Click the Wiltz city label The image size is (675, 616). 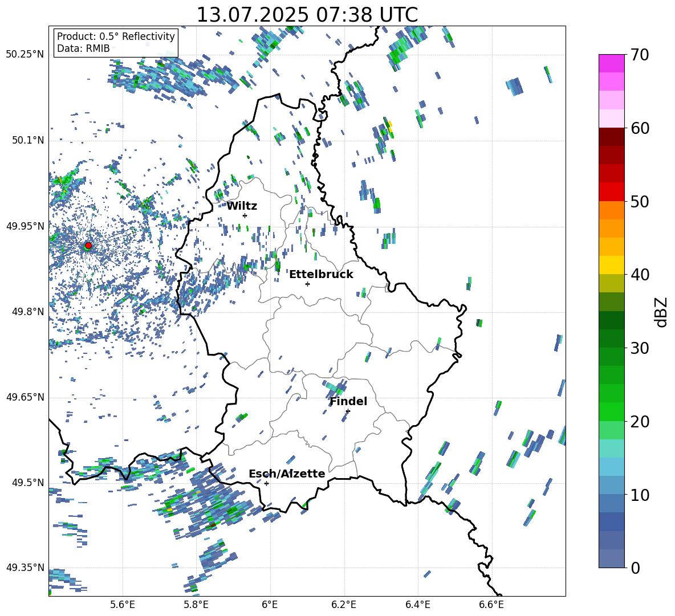pyautogui.click(x=242, y=206)
